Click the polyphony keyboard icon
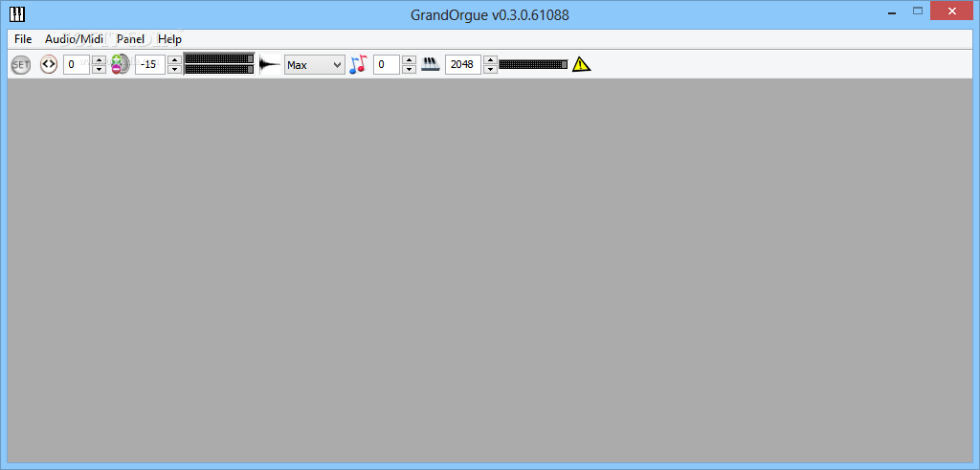The width and height of the screenshot is (980, 470). pyautogui.click(x=431, y=64)
